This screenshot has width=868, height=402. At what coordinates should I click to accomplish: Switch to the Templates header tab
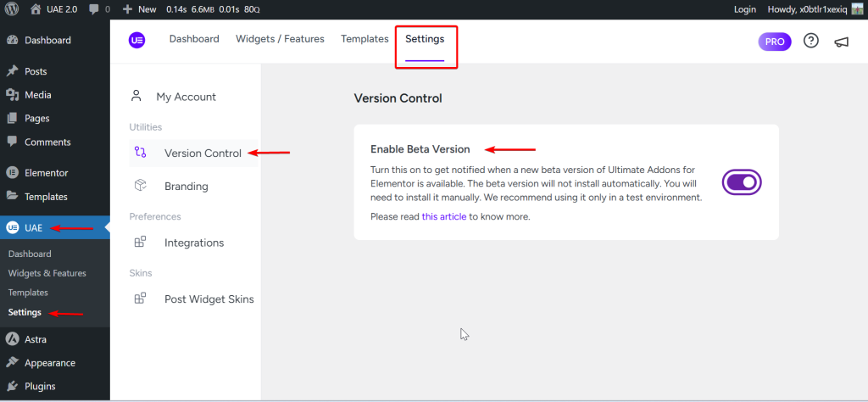pyautogui.click(x=364, y=39)
